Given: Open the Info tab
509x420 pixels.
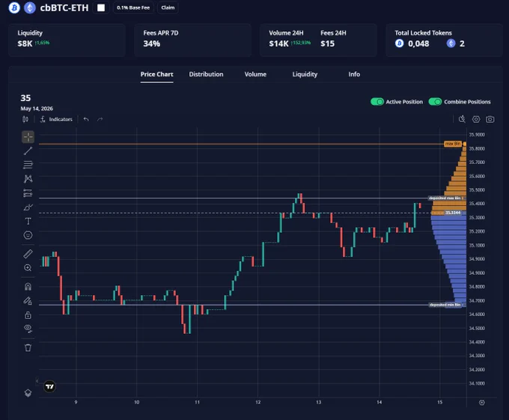Looking at the screenshot, I should point(354,74).
